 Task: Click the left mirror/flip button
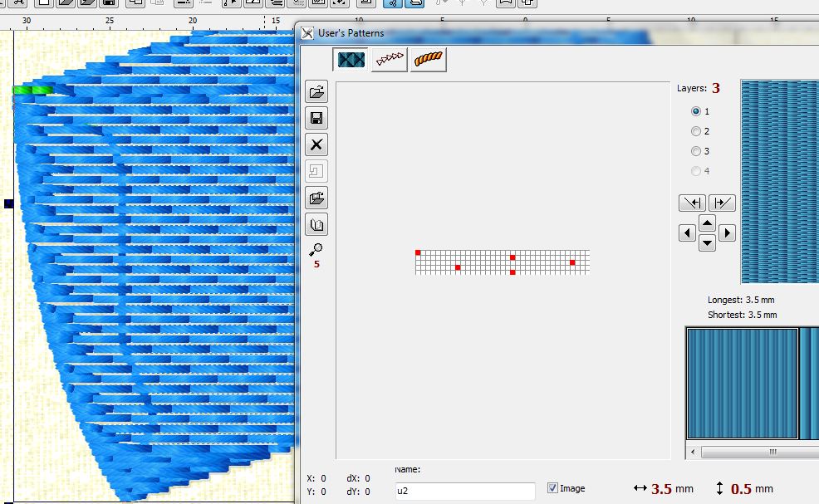tap(692, 203)
